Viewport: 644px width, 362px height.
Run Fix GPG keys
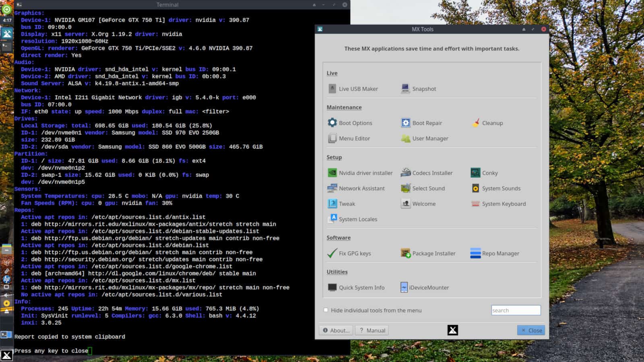[349, 253]
